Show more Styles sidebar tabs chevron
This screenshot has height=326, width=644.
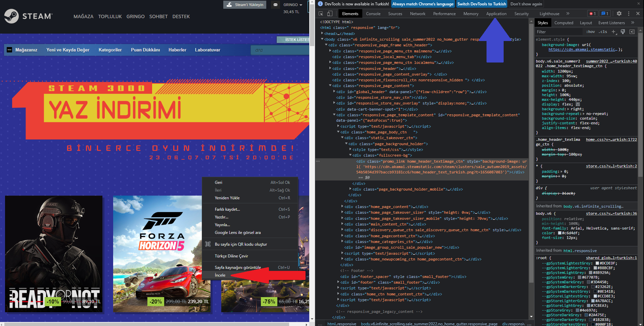tap(633, 23)
